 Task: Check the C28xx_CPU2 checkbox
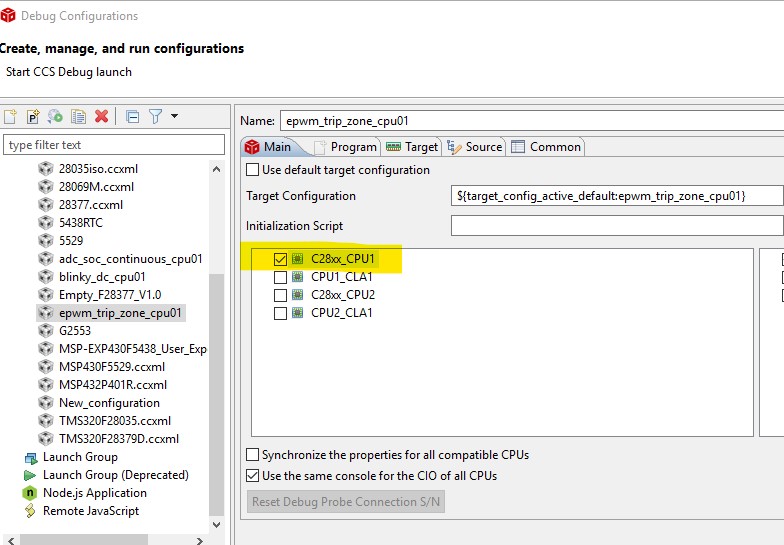[x=280, y=295]
